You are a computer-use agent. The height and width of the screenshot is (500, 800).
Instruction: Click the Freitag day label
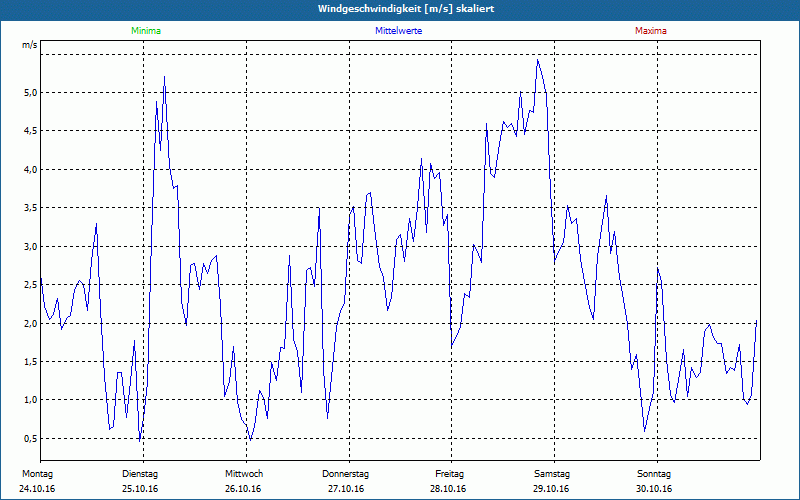coord(449,474)
